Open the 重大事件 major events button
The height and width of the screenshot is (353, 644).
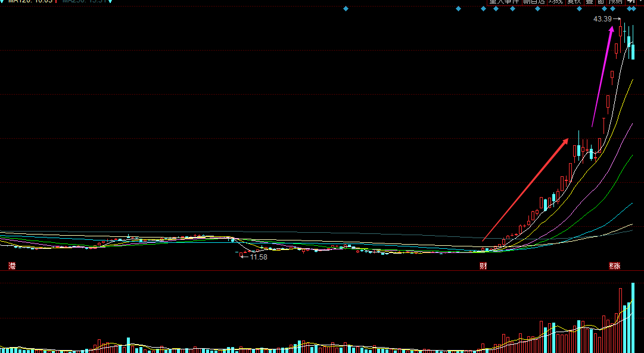click(504, 2)
